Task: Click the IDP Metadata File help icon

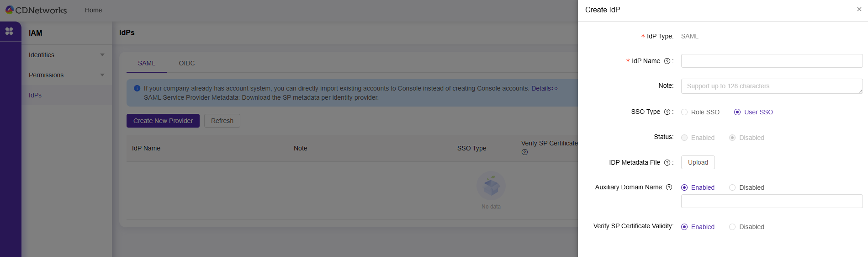Action: [667, 163]
